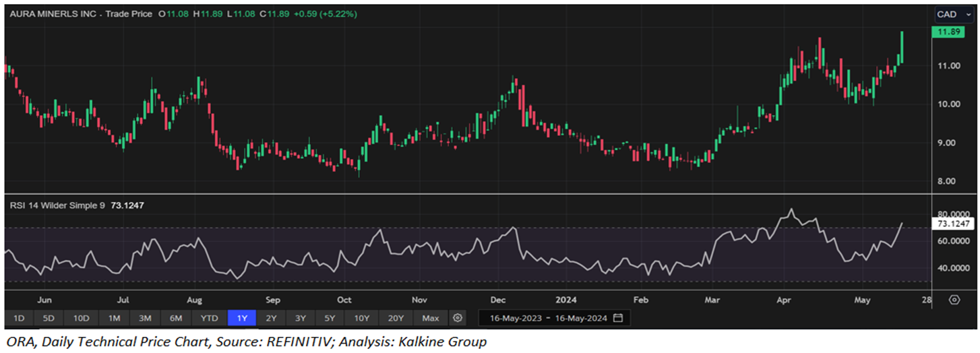Select the 6M time range
The width and height of the screenshot is (980, 353).
(176, 317)
